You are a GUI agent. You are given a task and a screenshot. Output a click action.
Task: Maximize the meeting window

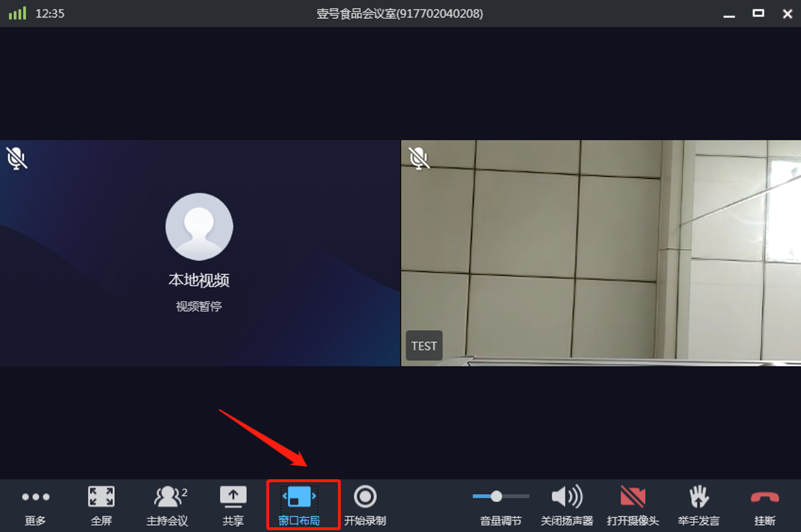[758, 13]
